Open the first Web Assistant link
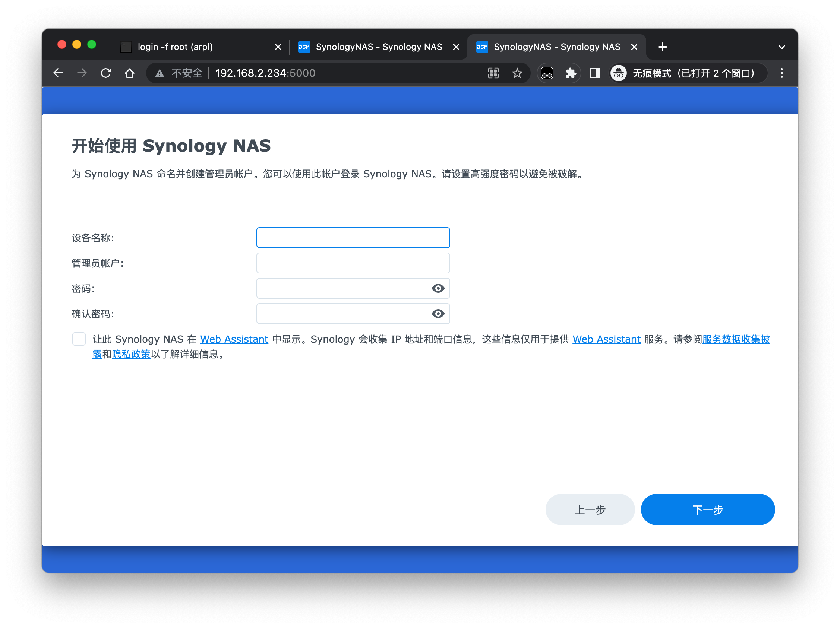 pos(234,339)
